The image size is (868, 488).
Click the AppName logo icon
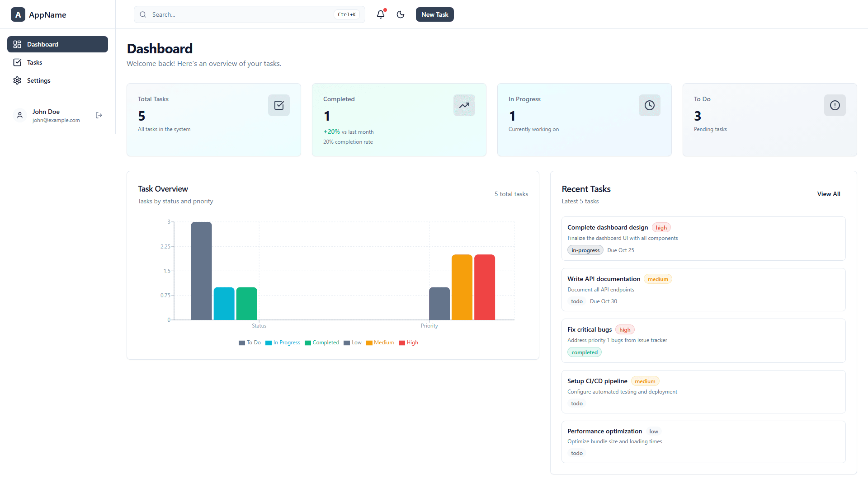click(18, 14)
